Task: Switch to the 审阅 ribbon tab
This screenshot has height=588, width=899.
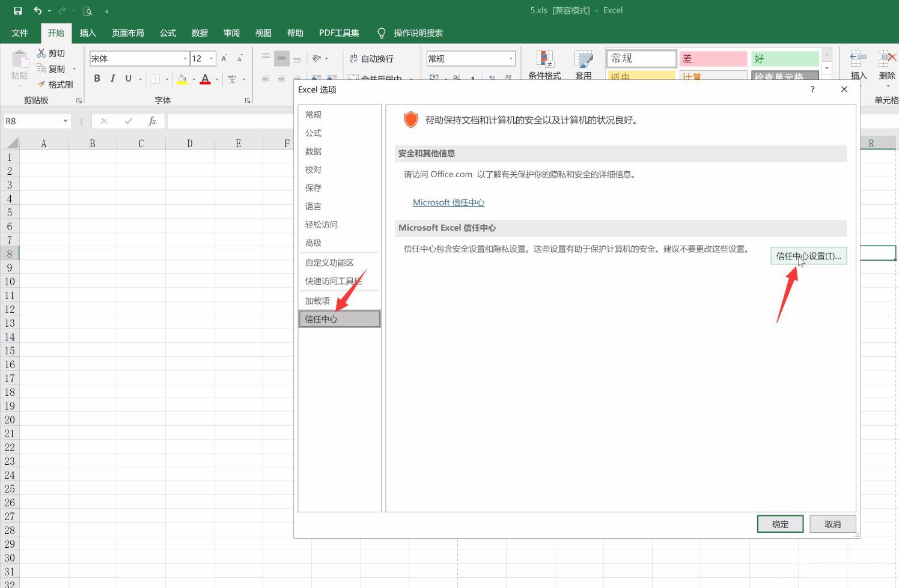Action: coord(231,33)
